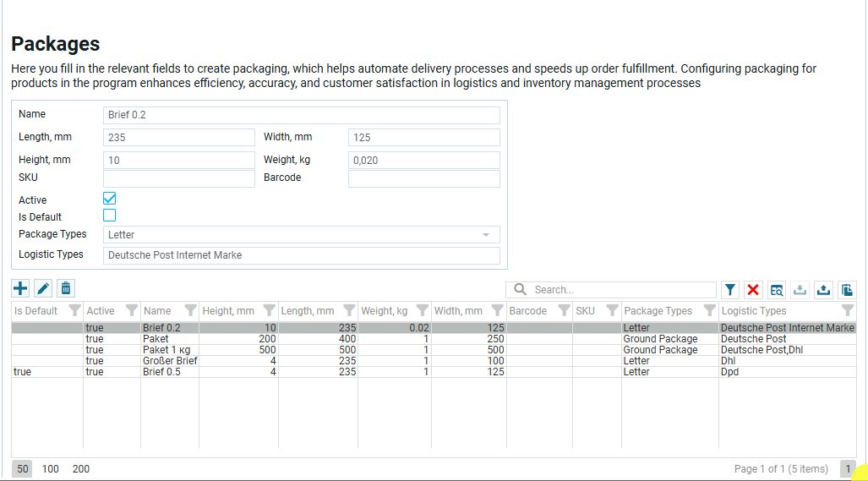868x481 pixels.
Task: Click the copy icon at toolbar far right
Action: (847, 290)
